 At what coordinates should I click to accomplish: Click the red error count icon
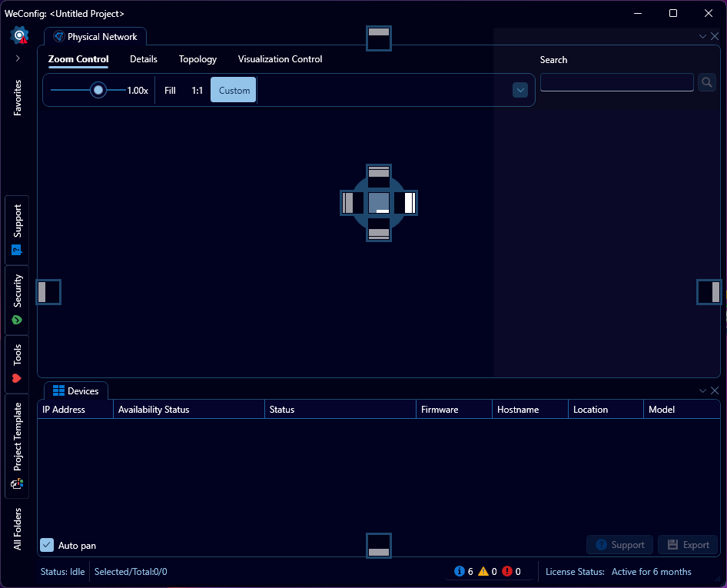tap(506, 571)
